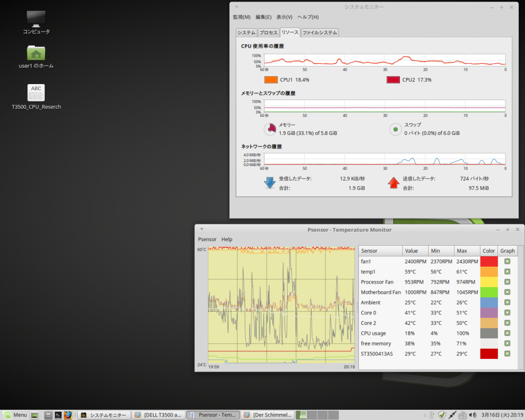Image resolution: width=525 pixels, height=420 pixels.
Task: Click the security shield tray icon
Action: click(x=441, y=415)
